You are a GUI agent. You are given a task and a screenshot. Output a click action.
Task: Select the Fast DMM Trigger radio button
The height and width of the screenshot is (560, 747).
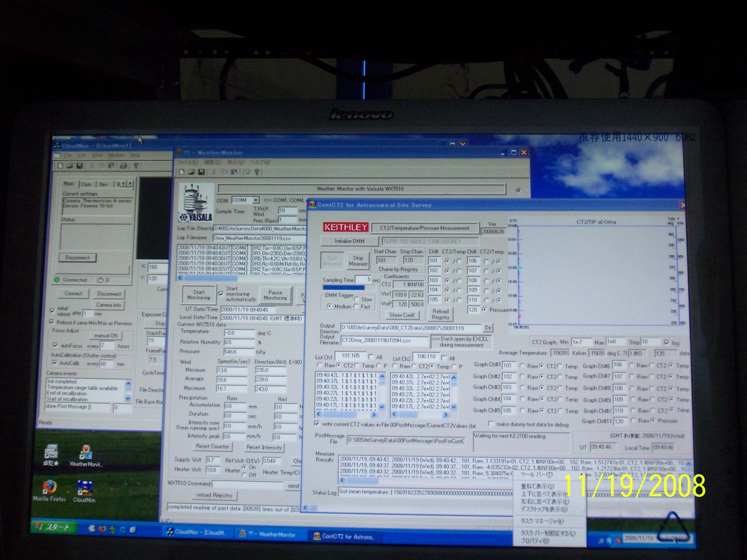tap(356, 306)
